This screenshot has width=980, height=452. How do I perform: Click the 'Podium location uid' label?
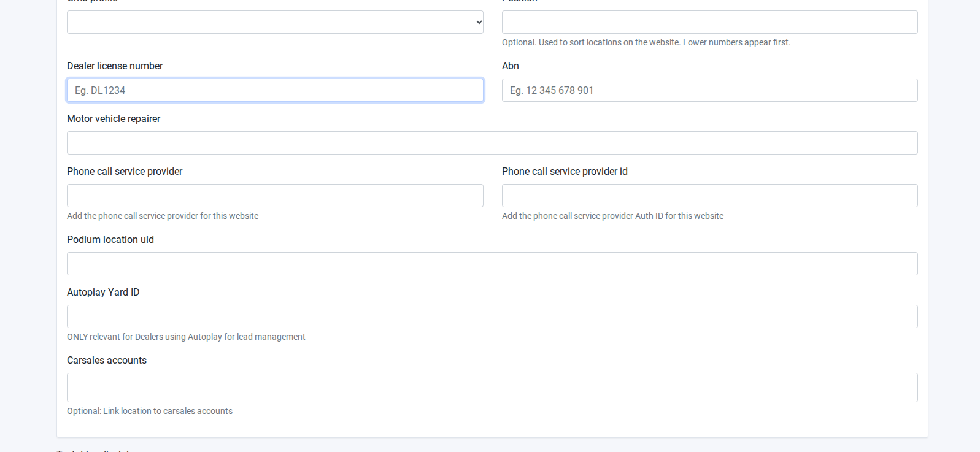coord(110,239)
